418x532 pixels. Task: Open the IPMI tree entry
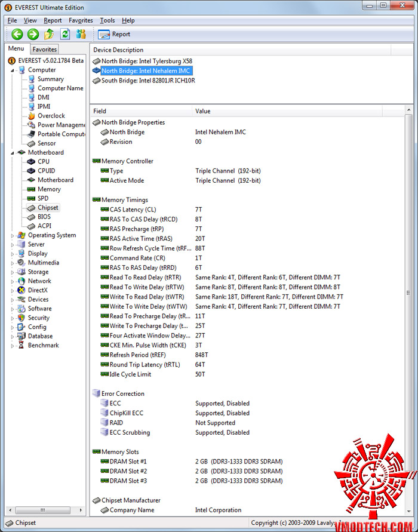[x=44, y=106]
